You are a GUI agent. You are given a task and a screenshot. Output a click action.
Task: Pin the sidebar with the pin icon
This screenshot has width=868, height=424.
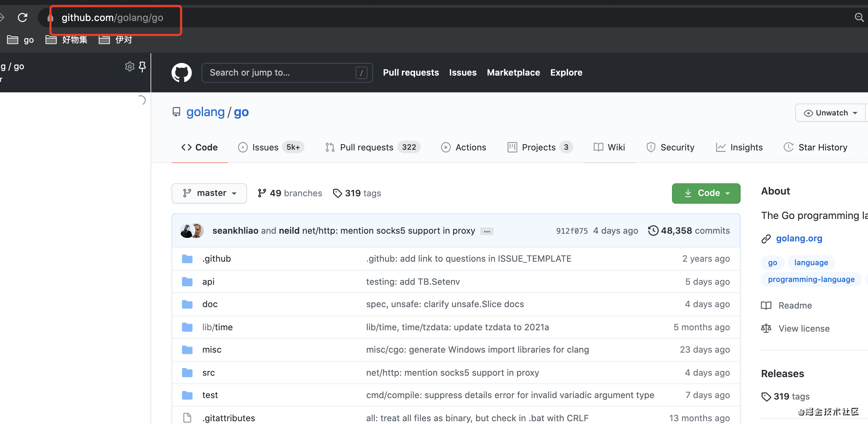[142, 66]
